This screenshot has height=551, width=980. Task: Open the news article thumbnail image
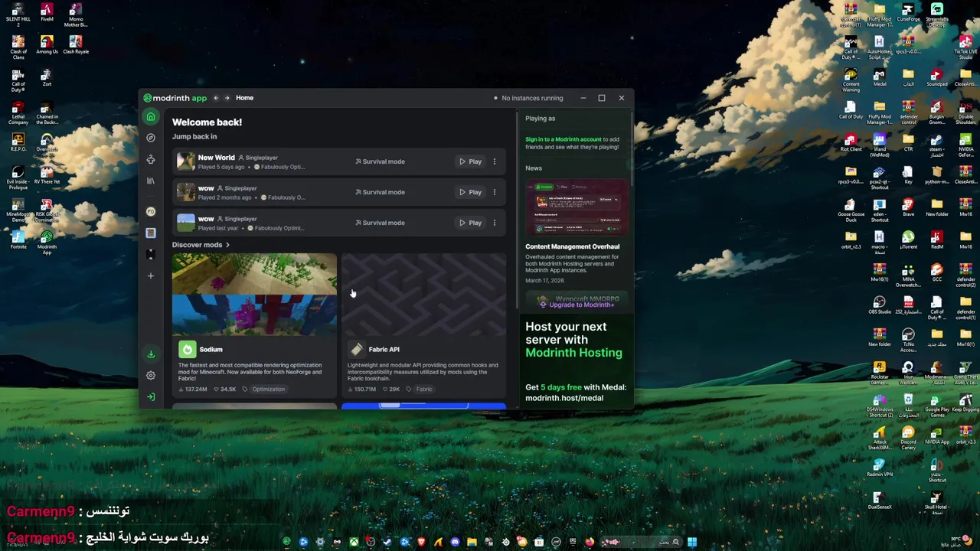tap(577, 208)
